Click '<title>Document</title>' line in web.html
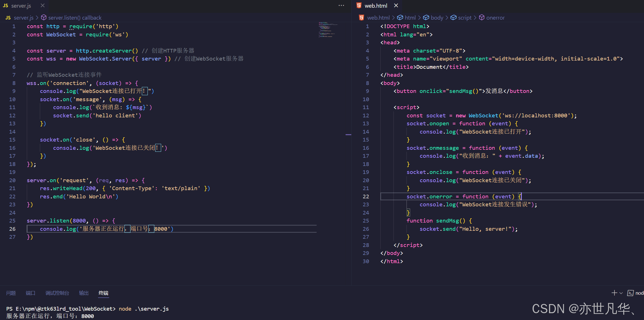The width and height of the screenshot is (644, 320). pyautogui.click(x=431, y=67)
